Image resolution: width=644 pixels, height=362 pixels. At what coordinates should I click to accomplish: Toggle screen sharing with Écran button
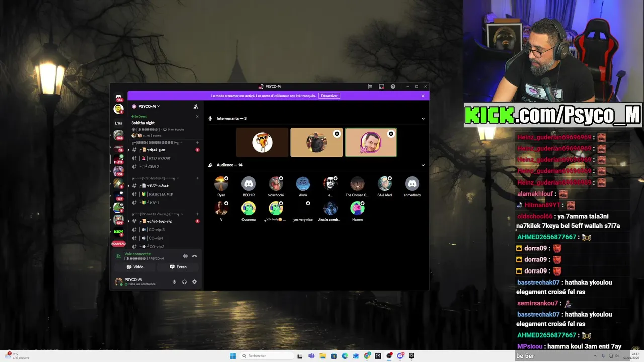pos(178,267)
